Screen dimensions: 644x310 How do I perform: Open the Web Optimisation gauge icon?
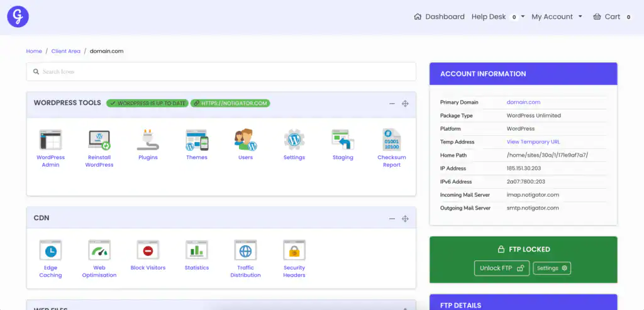tap(99, 250)
